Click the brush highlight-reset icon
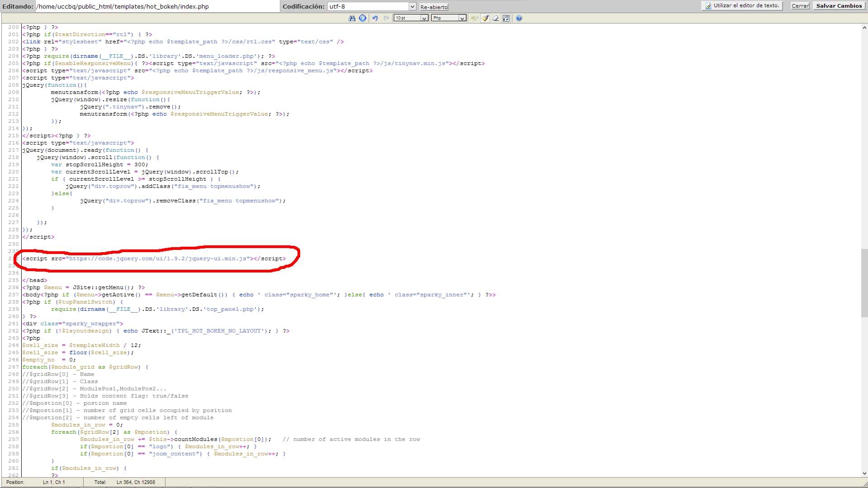868x488 pixels. point(485,18)
